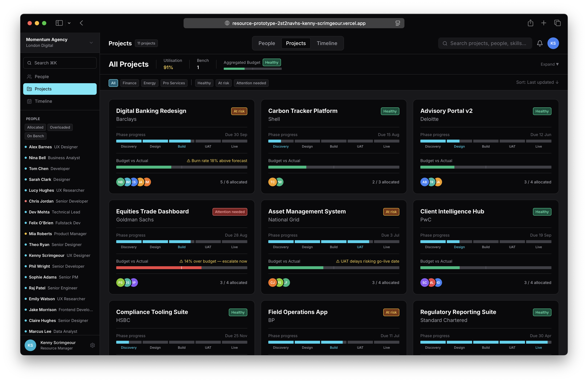Toggle the Finance sector filter chip
Screen dimensions: 588x382
coord(129,83)
